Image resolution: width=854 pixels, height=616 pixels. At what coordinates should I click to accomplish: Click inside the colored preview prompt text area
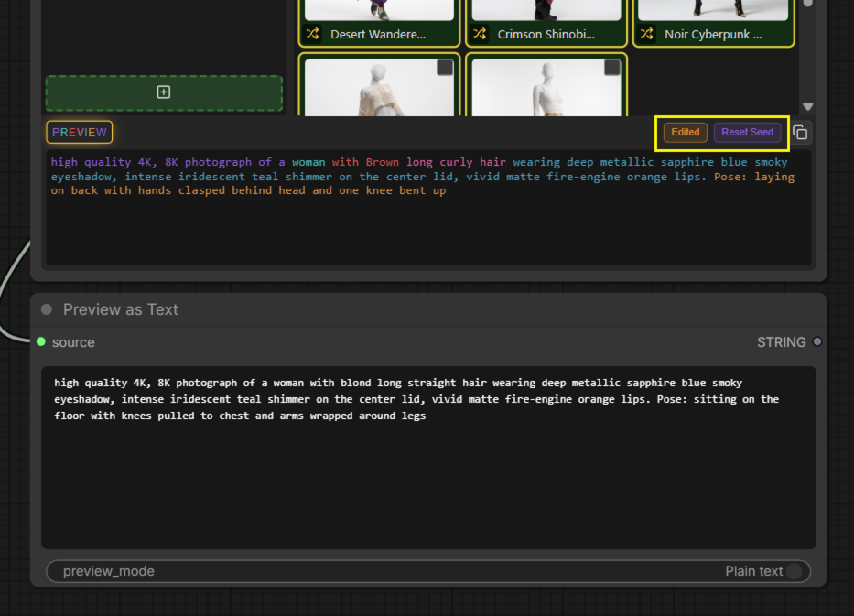click(x=428, y=208)
